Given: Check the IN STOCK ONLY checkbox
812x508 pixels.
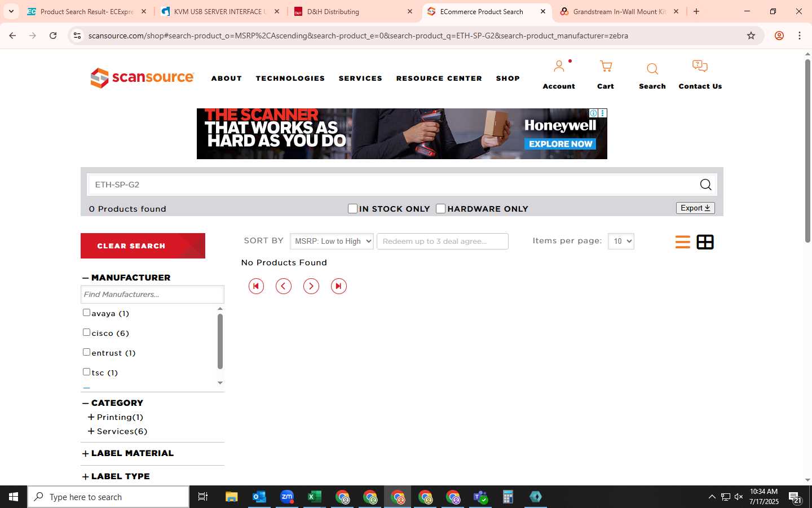Looking at the screenshot, I should (352, 209).
